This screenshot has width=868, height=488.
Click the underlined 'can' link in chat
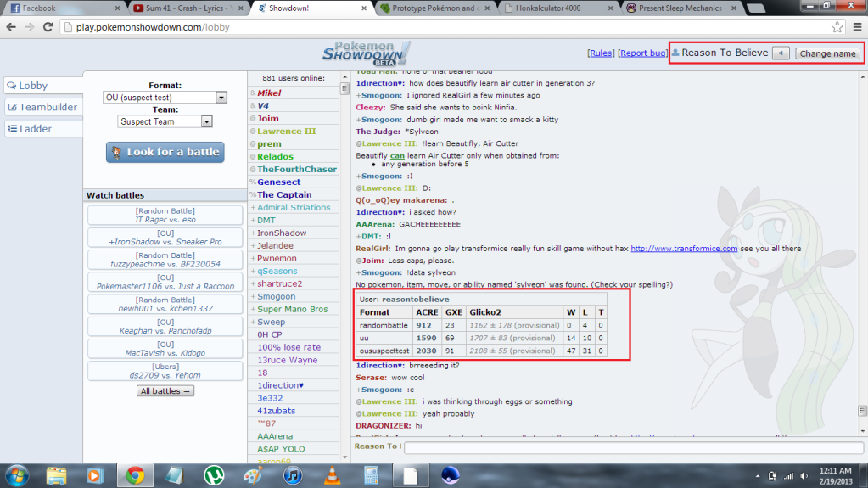(397, 156)
